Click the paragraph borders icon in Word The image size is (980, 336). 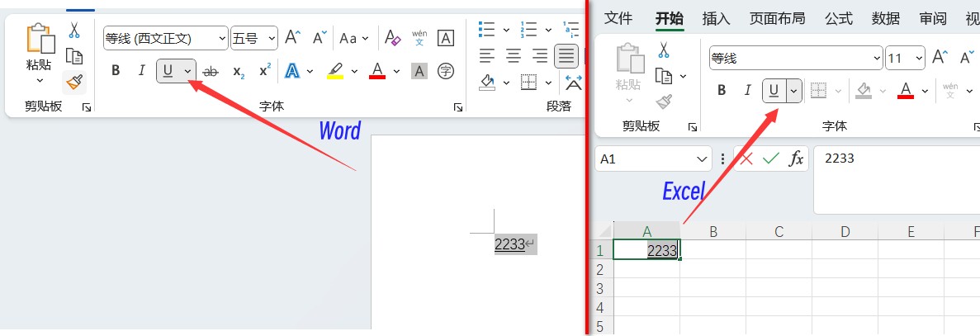tap(528, 82)
